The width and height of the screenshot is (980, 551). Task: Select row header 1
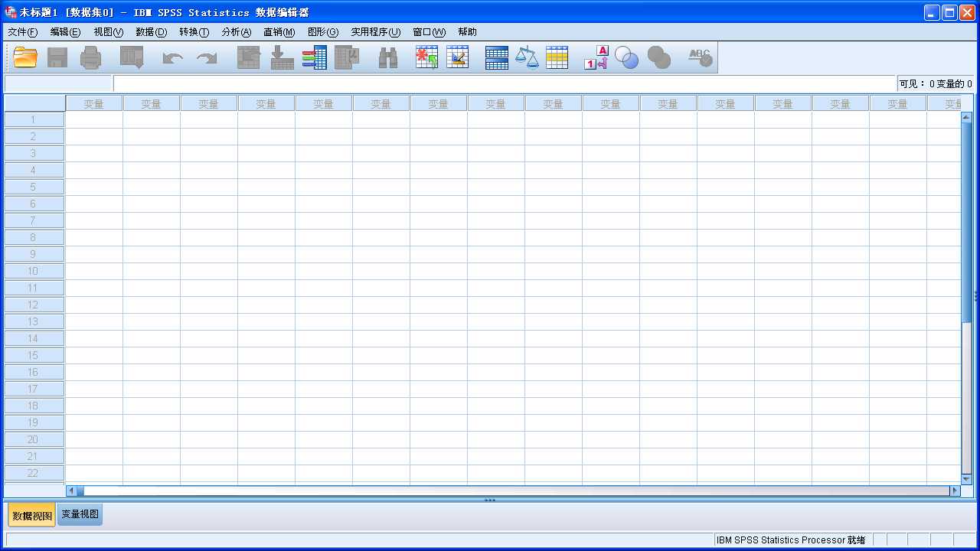click(x=34, y=119)
